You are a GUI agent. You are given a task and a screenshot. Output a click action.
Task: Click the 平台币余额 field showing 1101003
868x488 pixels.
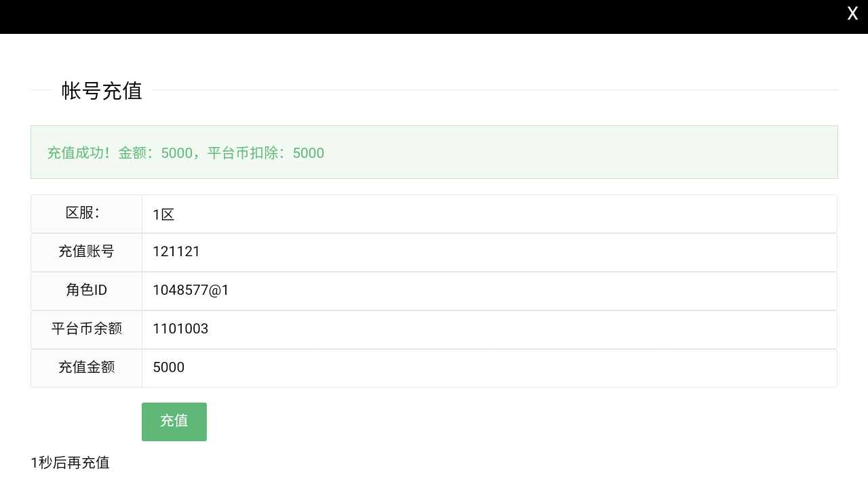point(489,329)
